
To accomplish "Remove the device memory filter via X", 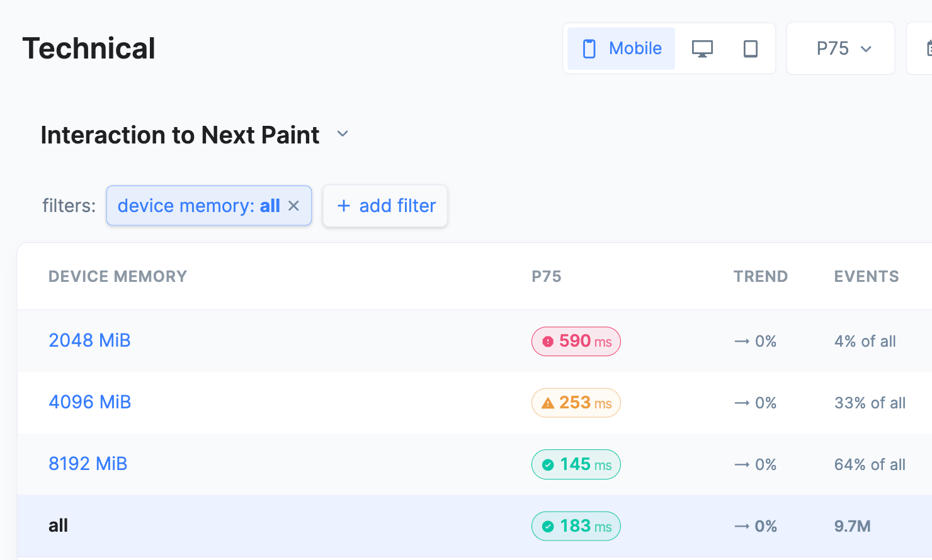I will coord(293,206).
